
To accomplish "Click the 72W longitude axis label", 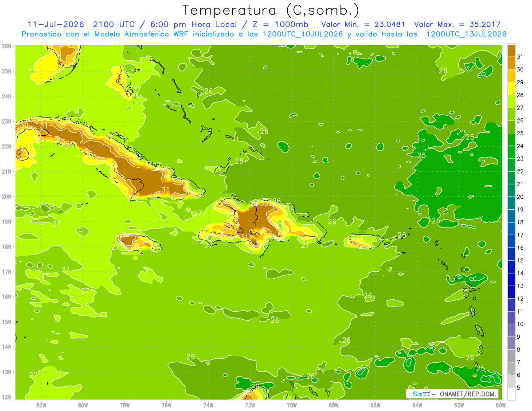I will [x=250, y=405].
